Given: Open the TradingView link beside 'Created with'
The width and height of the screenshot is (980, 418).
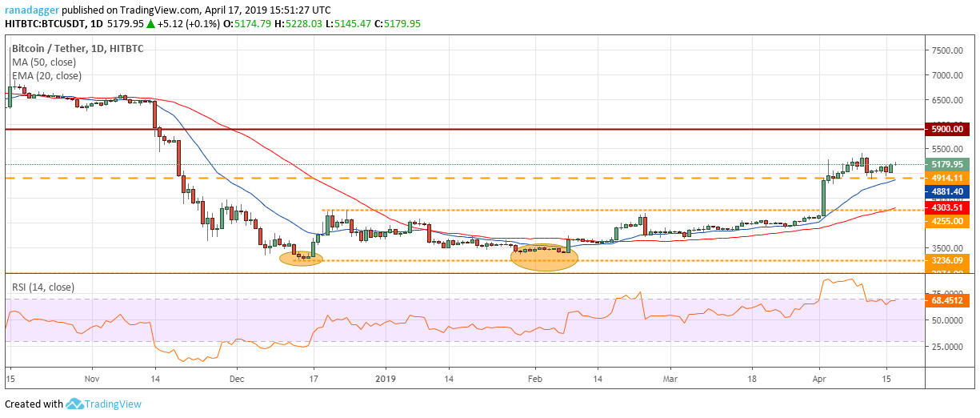Looking at the screenshot, I should [x=114, y=404].
